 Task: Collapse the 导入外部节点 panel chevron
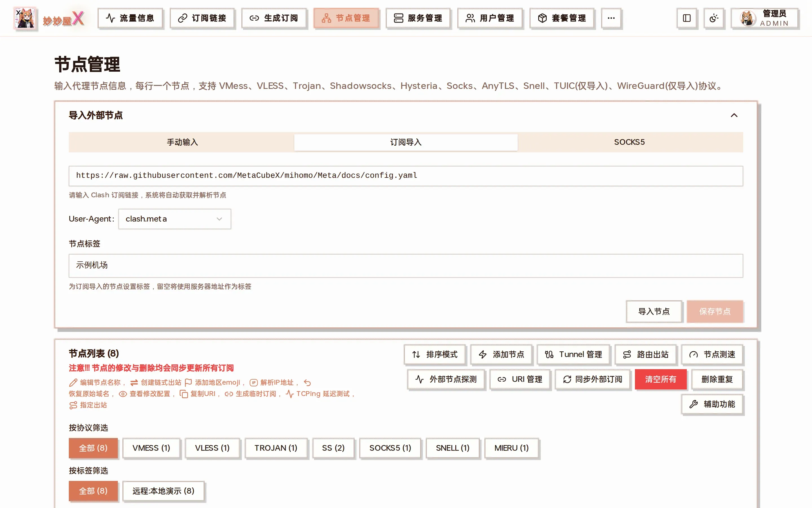click(734, 115)
